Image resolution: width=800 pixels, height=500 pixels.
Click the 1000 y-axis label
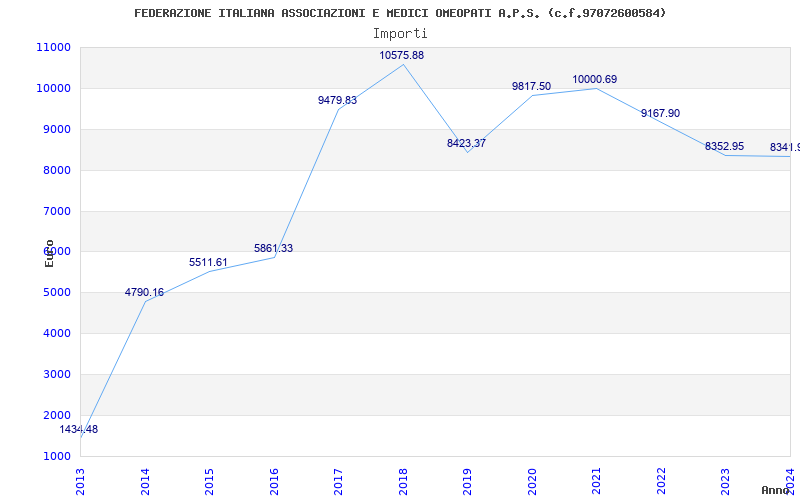56,456
